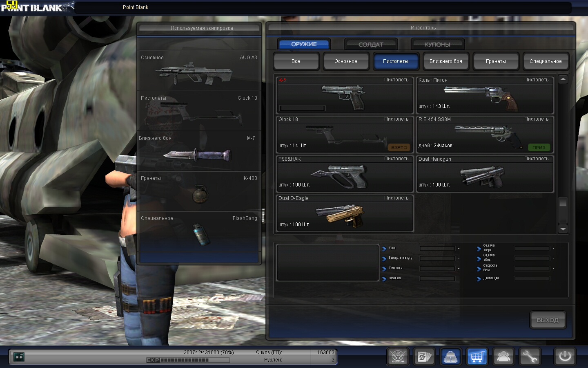Image resolution: width=588 pixels, height=368 pixels.
Task: Filter inventory by Гранаты
Action: [x=496, y=61]
